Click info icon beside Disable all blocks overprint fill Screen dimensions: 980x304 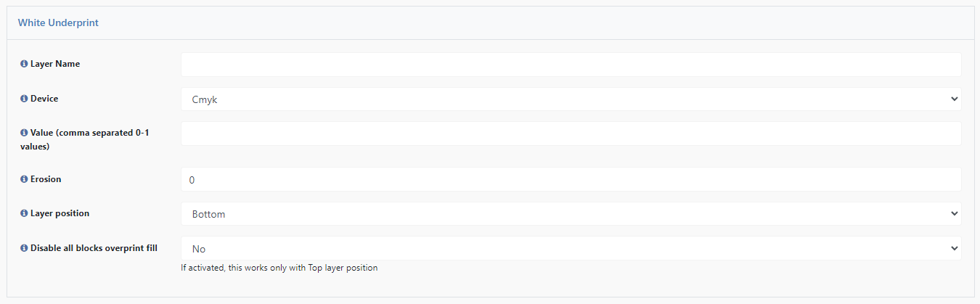pyautogui.click(x=24, y=248)
